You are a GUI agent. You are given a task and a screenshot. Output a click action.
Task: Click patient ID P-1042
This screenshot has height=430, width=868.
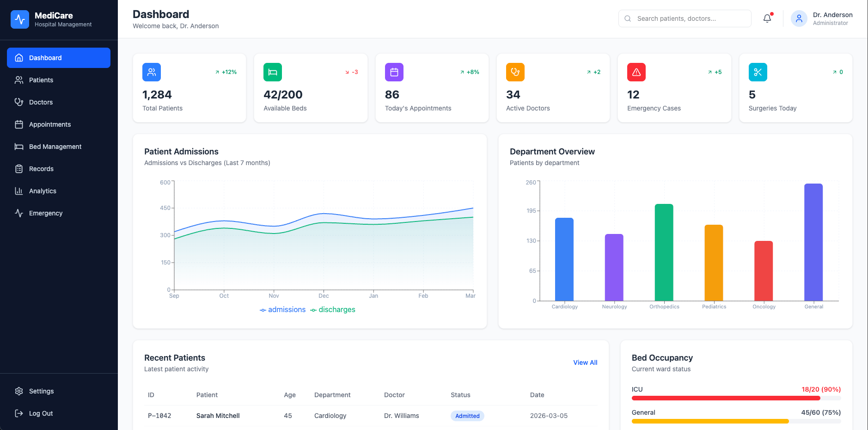[x=159, y=416]
